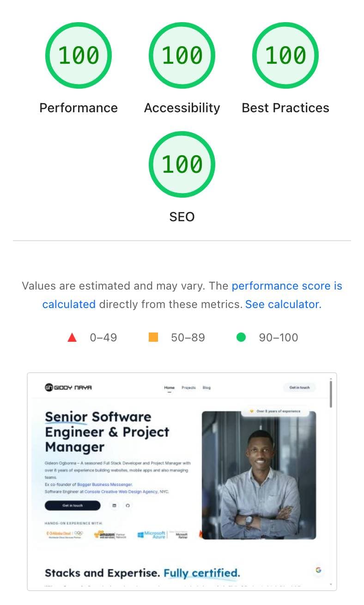Open the Home menu item
Image resolution: width=364 pixels, height=605 pixels.
pyautogui.click(x=169, y=388)
